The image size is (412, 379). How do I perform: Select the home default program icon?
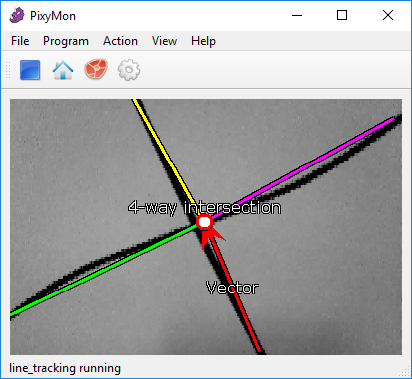pyautogui.click(x=63, y=70)
